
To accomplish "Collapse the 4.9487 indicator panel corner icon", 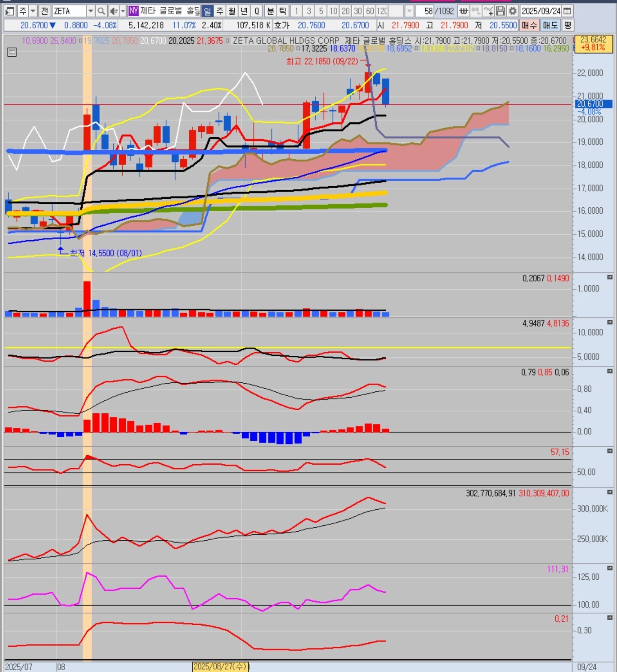I will [610, 322].
